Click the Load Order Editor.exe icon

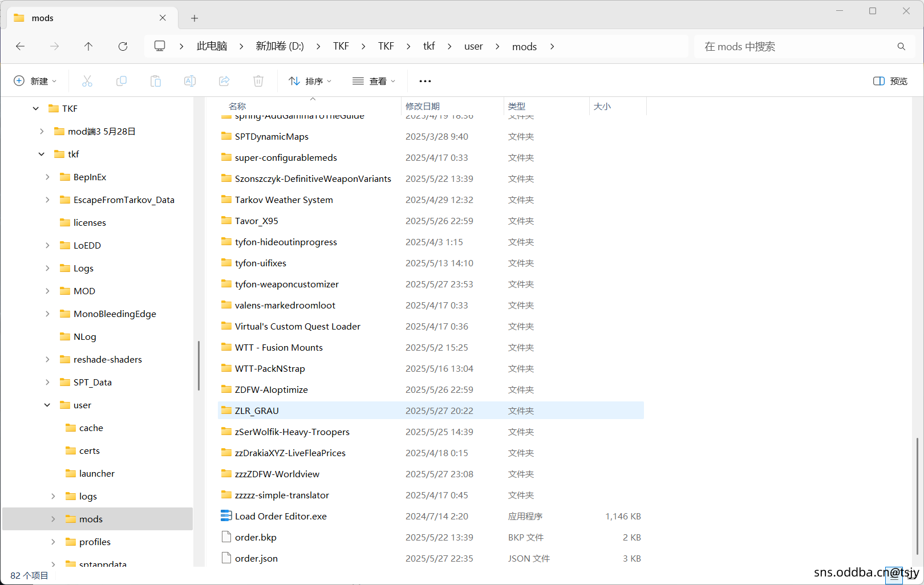(x=226, y=515)
